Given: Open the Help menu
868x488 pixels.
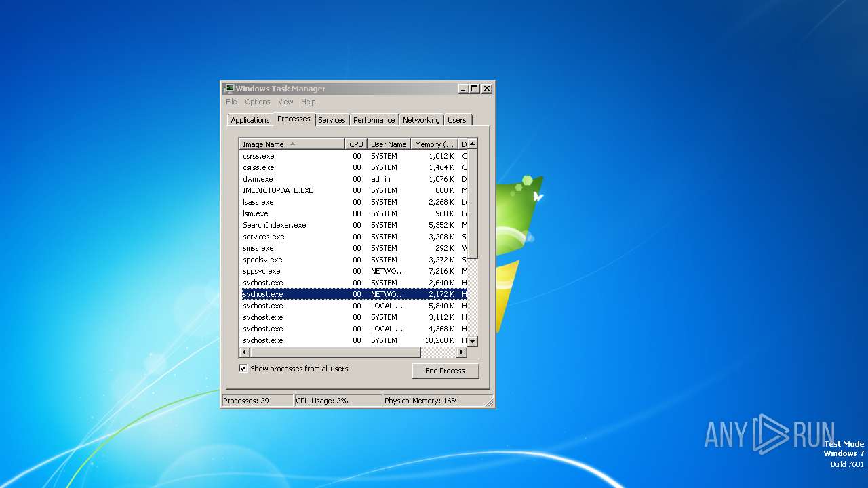Looking at the screenshot, I should [309, 102].
